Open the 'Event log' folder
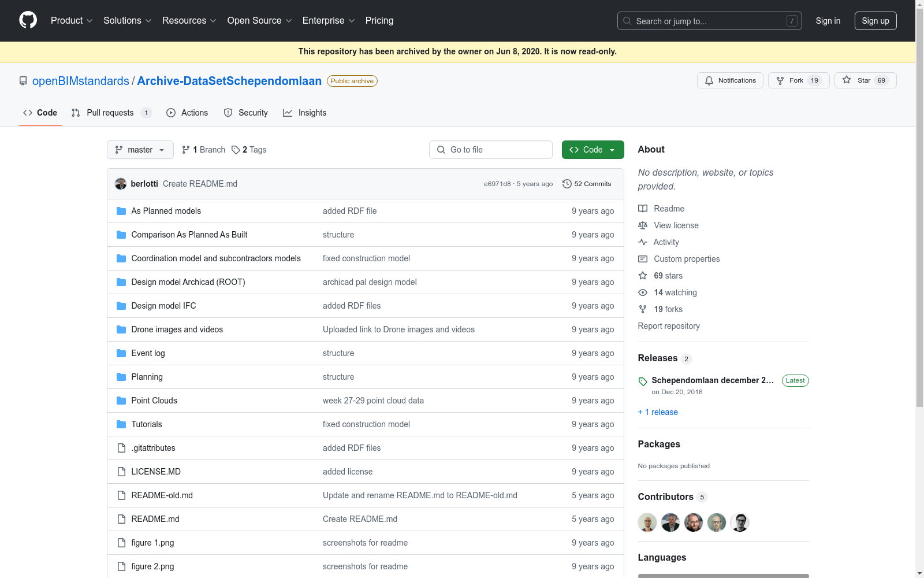Viewport: 924px width, 578px height. pyautogui.click(x=148, y=353)
